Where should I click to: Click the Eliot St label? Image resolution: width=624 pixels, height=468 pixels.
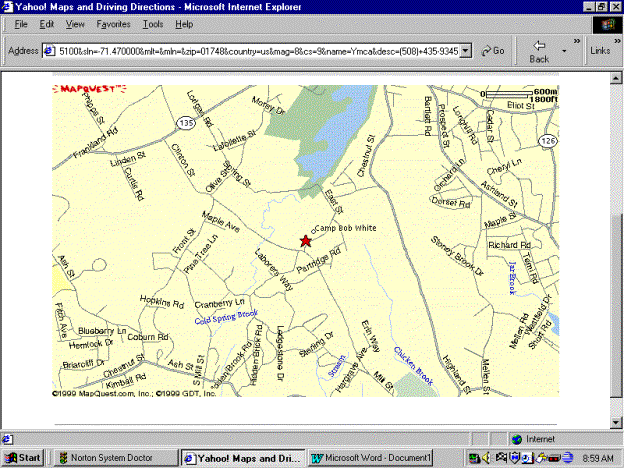point(521,105)
